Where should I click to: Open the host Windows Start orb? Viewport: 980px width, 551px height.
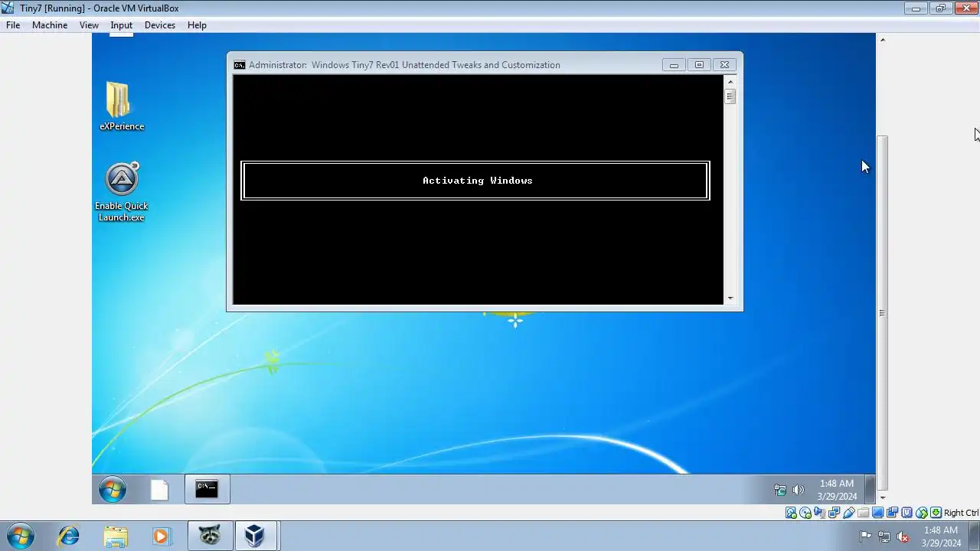pyautogui.click(x=19, y=536)
